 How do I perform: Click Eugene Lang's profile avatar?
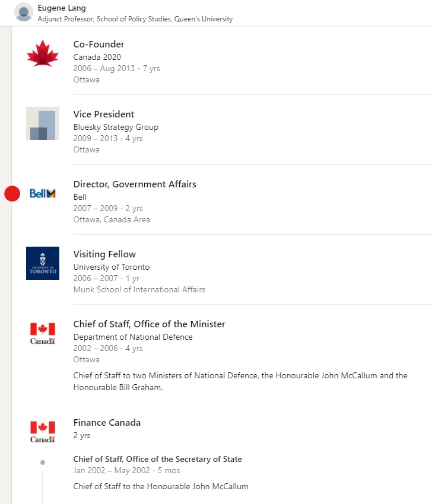pos(24,12)
